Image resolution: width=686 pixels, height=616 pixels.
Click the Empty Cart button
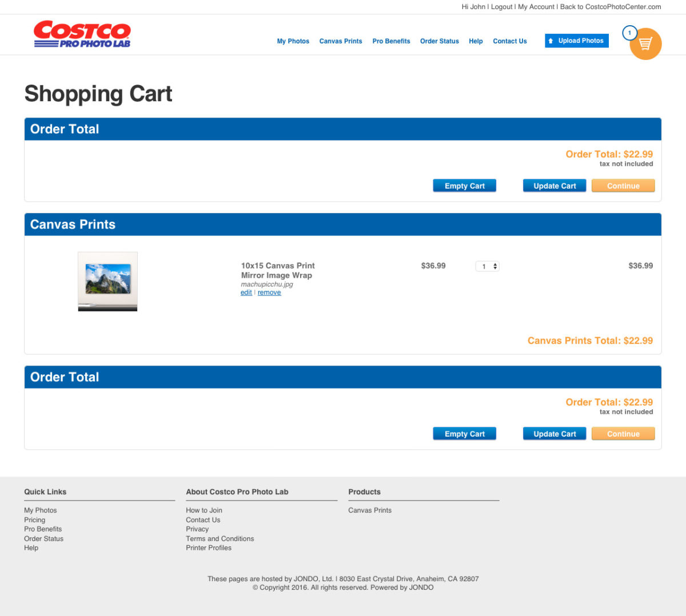464,185
